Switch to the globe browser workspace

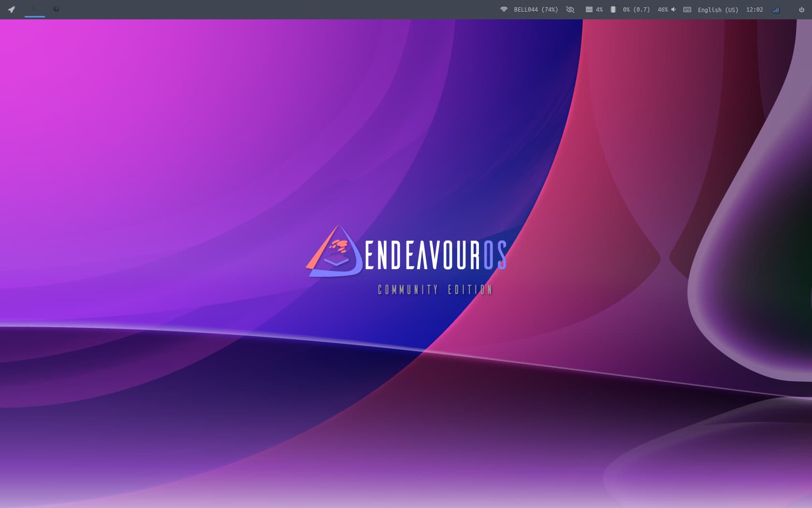(x=56, y=9)
